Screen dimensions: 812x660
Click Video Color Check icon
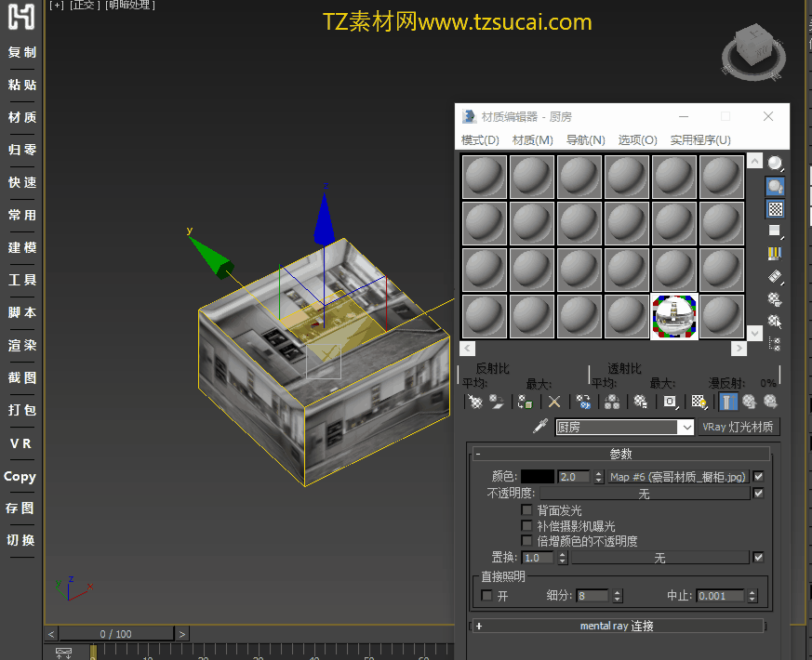[x=775, y=254]
